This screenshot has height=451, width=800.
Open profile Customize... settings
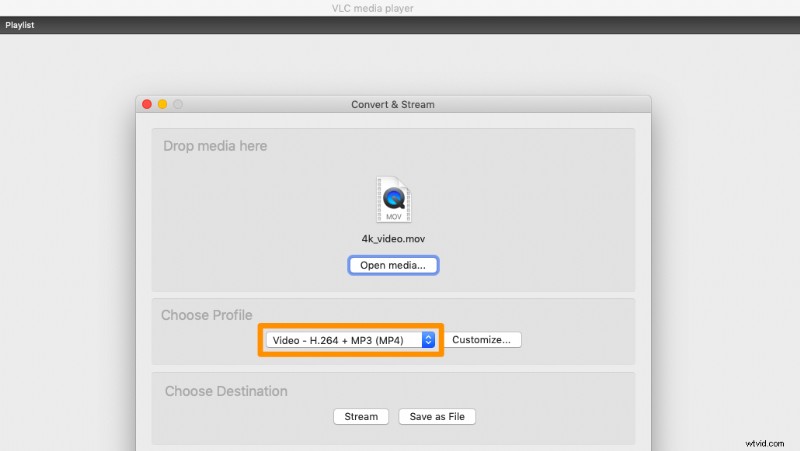[x=482, y=340]
